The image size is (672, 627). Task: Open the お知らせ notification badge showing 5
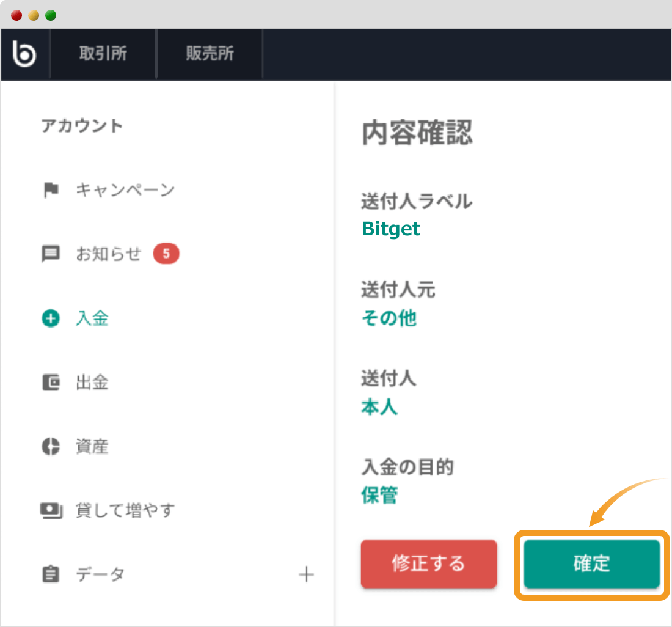click(x=166, y=254)
